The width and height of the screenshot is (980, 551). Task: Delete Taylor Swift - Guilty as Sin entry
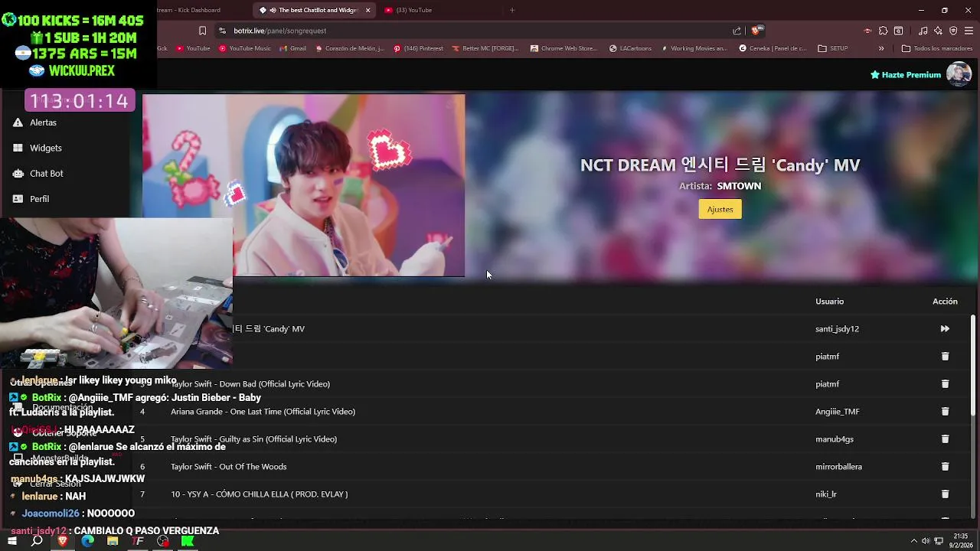pos(945,439)
